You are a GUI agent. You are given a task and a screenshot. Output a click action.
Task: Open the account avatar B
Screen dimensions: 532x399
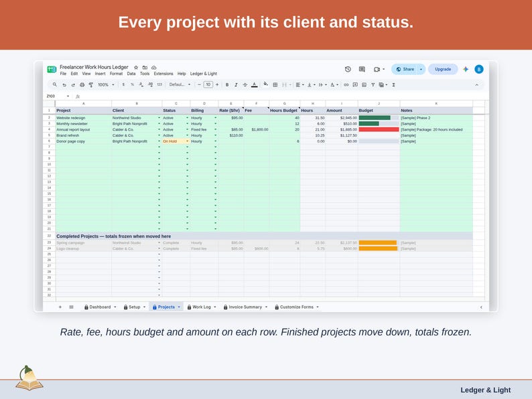(x=478, y=69)
